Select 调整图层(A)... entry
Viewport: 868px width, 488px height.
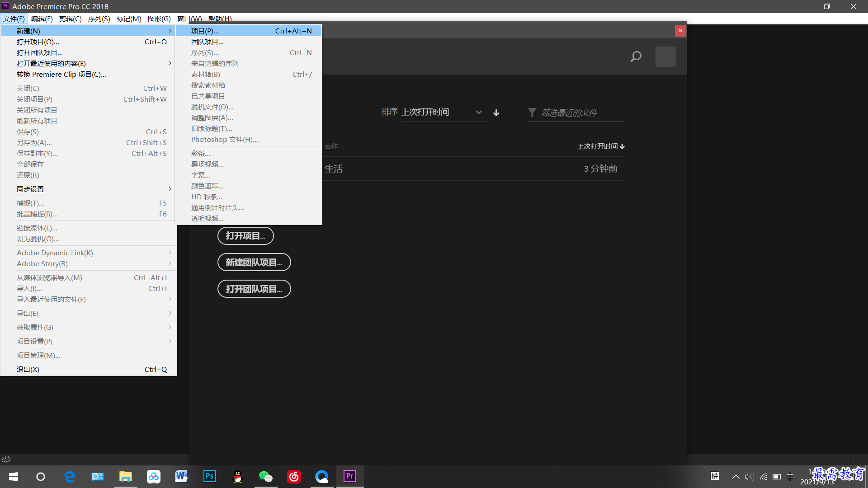coord(249,117)
